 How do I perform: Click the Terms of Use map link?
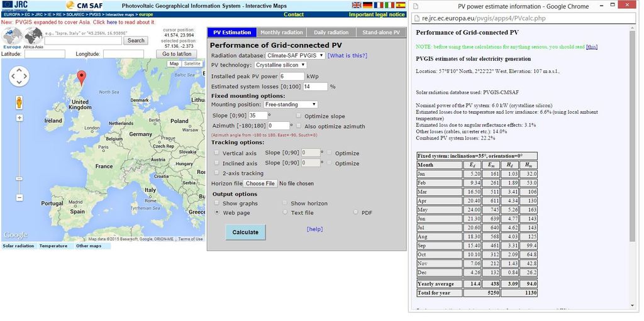(190, 239)
